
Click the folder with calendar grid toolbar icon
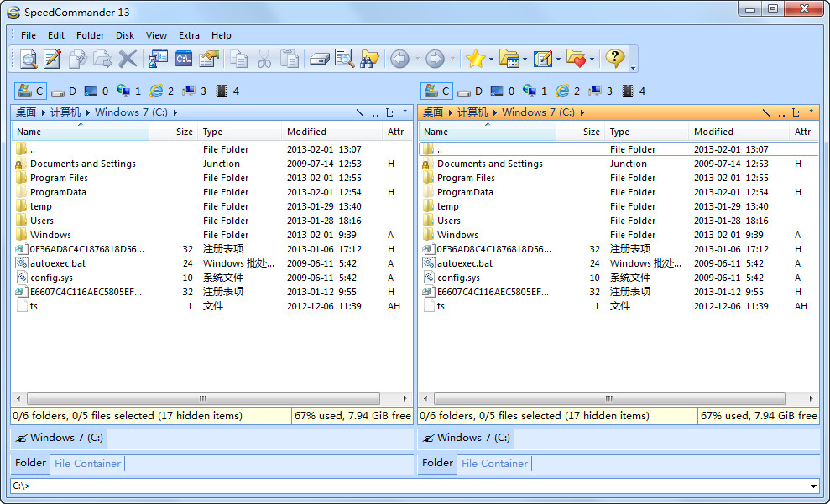(509, 59)
